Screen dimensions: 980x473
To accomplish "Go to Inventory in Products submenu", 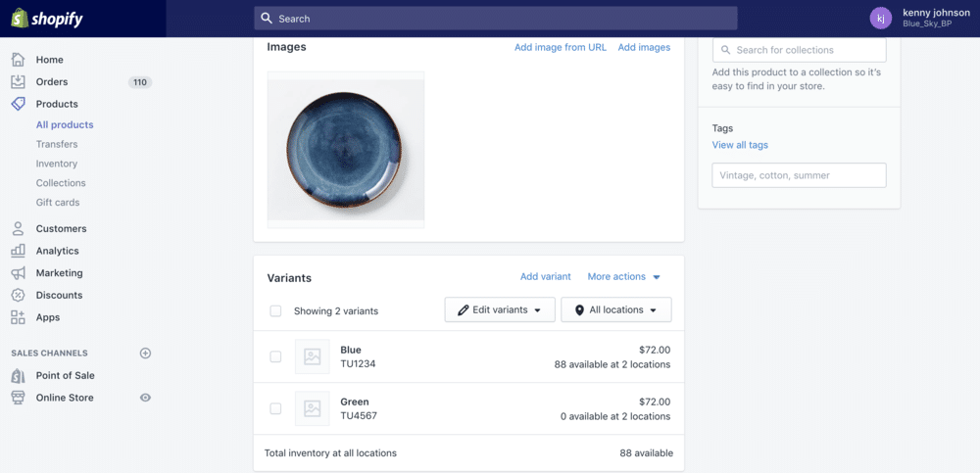I will (x=57, y=164).
